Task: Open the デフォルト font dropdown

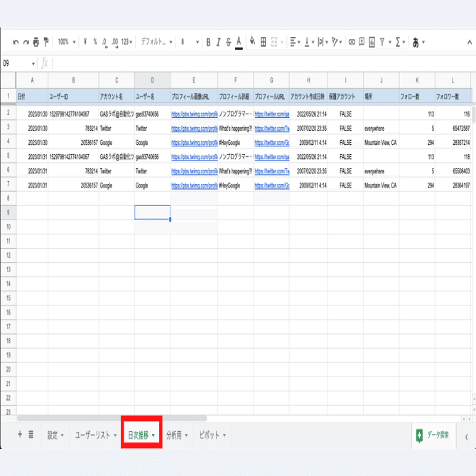Action: pyautogui.click(x=156, y=42)
